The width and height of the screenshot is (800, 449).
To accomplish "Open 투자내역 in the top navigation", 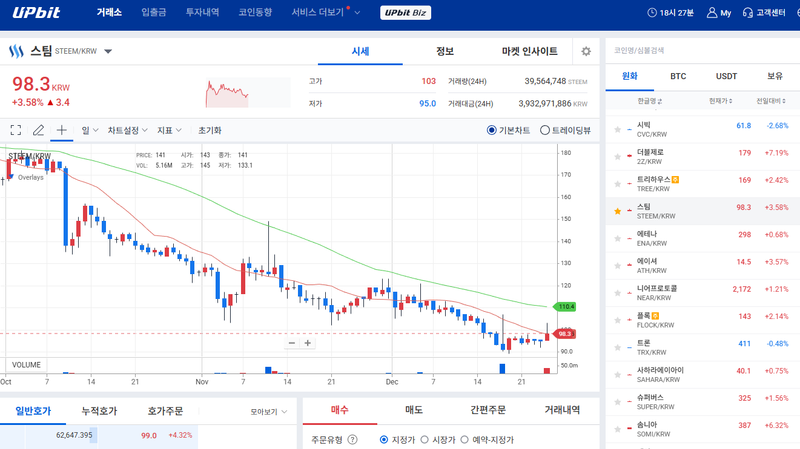I will (x=203, y=13).
